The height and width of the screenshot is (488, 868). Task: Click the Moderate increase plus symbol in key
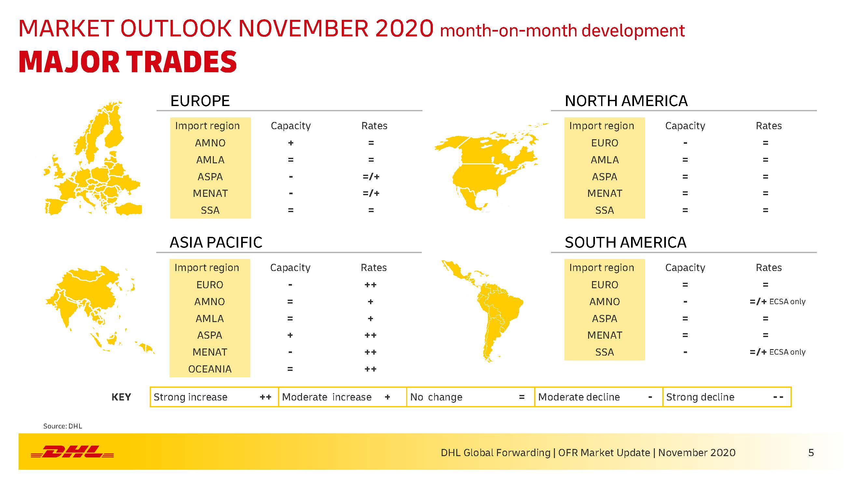tap(388, 398)
